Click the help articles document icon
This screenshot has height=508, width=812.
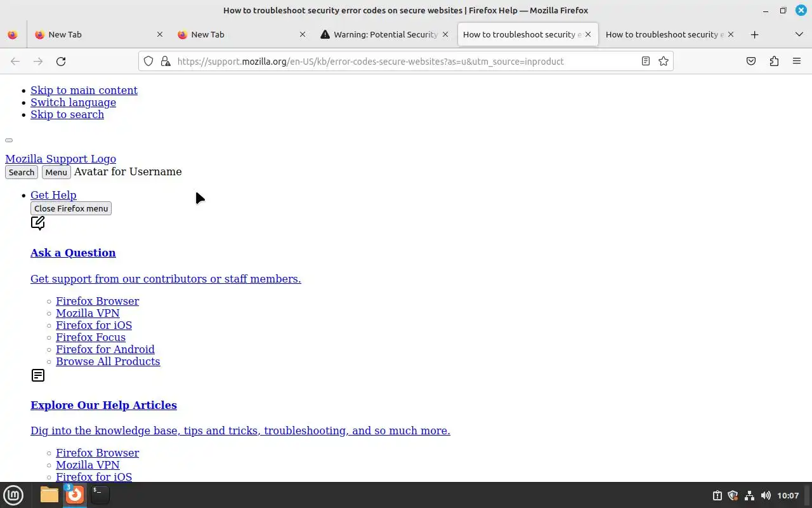38,375
